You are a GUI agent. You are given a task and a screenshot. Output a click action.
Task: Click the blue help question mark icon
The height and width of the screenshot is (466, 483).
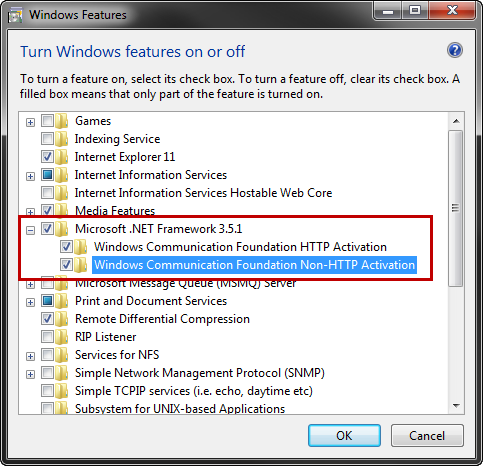click(455, 51)
